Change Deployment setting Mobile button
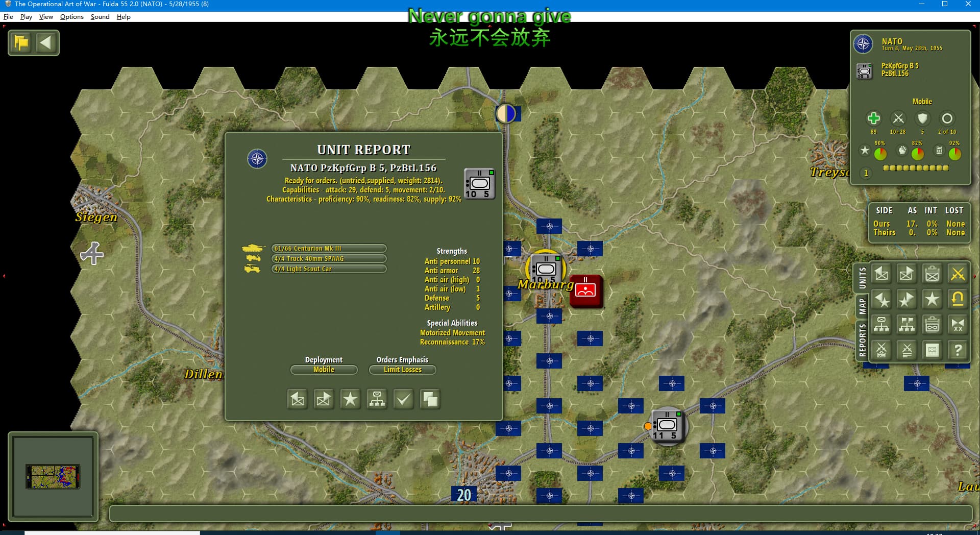The height and width of the screenshot is (535, 980). point(324,370)
